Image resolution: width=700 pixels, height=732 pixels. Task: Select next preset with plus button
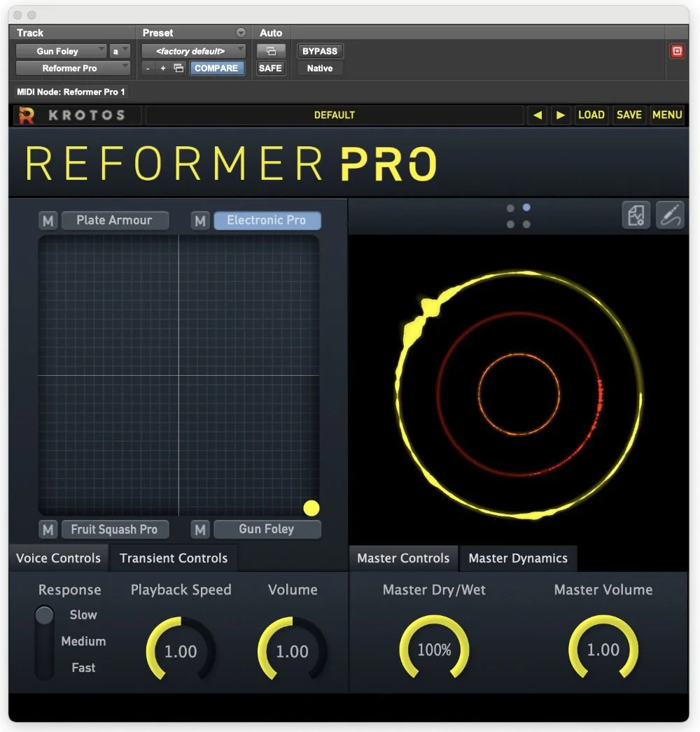pyautogui.click(x=163, y=68)
